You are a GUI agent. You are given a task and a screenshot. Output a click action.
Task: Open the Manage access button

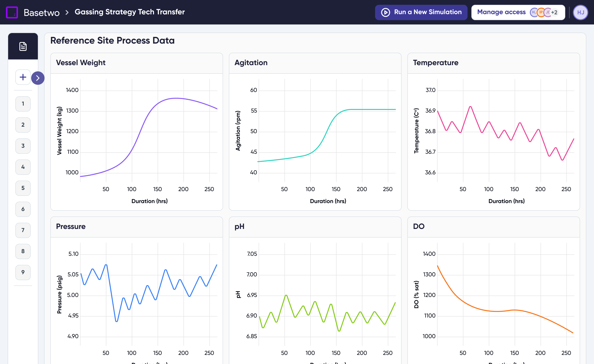518,12
